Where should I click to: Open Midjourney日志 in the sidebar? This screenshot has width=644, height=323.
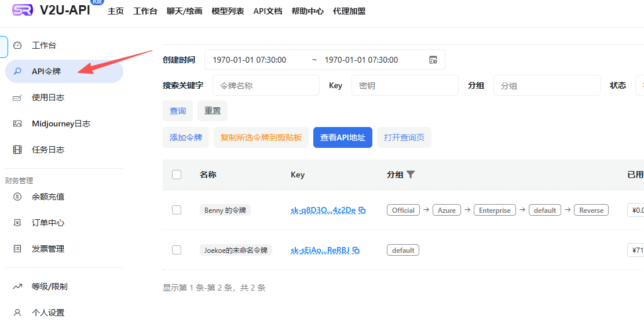(61, 124)
